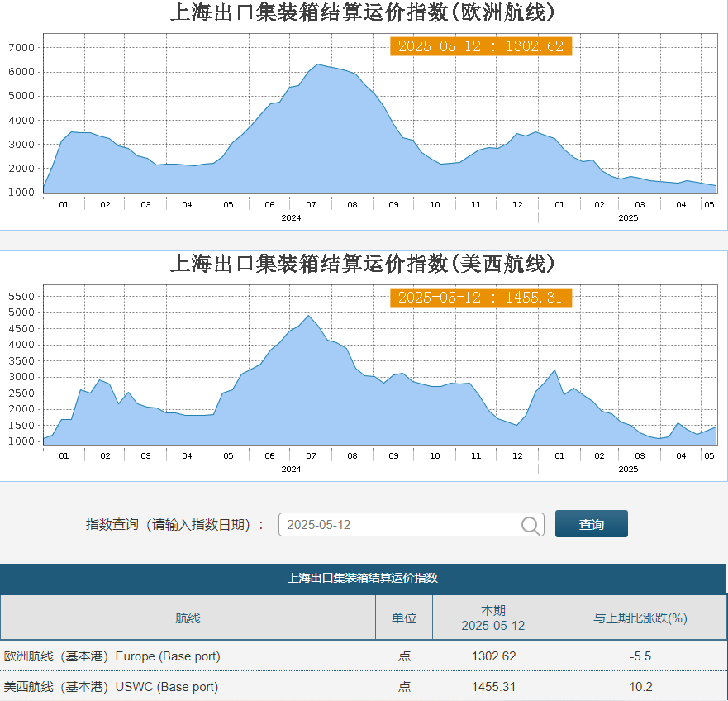Screen dimensions: 728x701
Task: Select the 航线 column header
Action: pyautogui.click(x=188, y=618)
